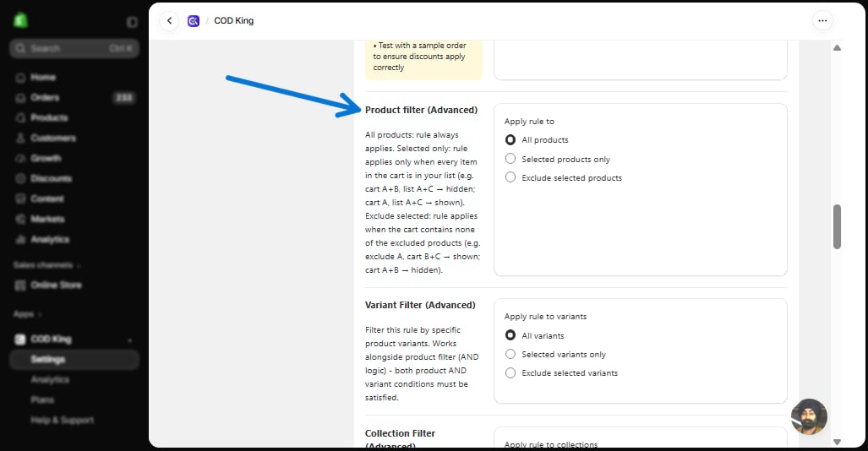
Task: Choose Selected products only
Action: pos(510,159)
